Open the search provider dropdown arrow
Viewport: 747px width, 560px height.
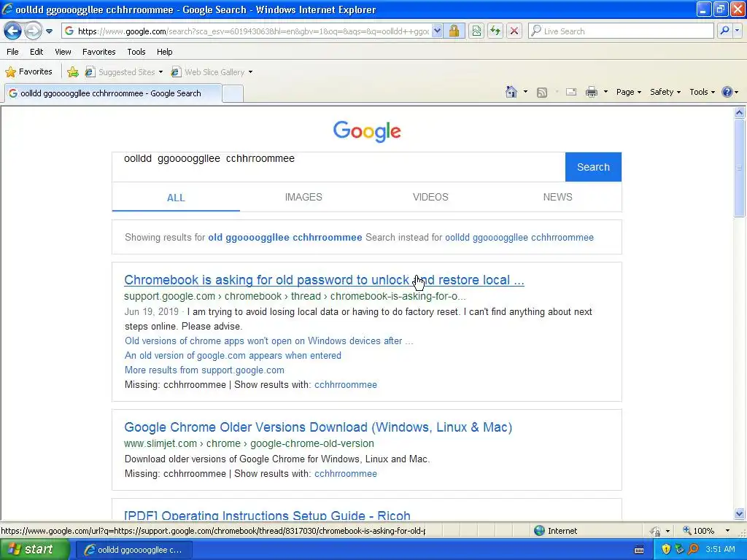click(737, 31)
